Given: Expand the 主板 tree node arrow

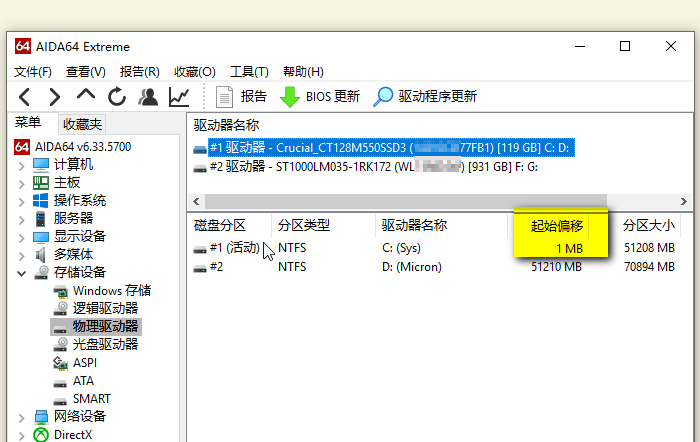Looking at the screenshot, I should [21, 184].
